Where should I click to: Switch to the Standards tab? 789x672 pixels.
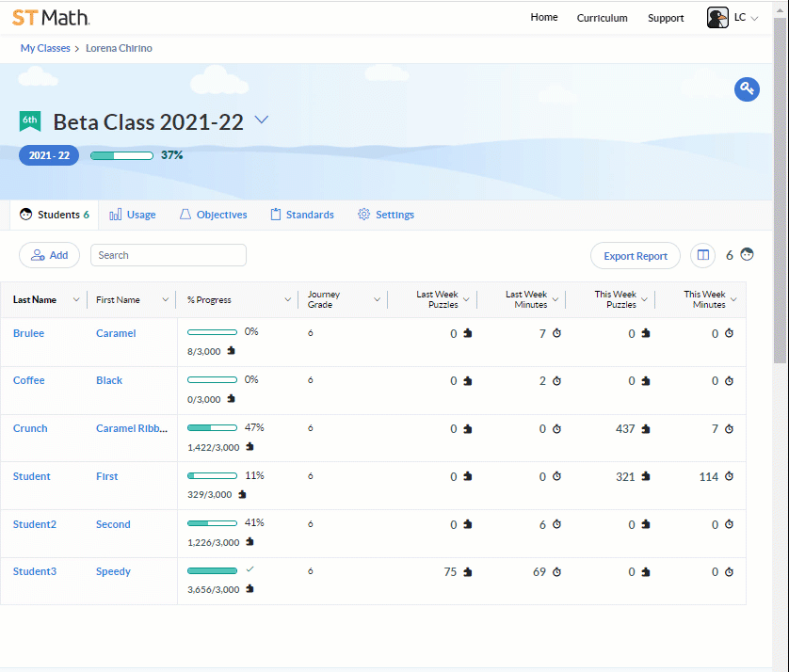pos(302,215)
